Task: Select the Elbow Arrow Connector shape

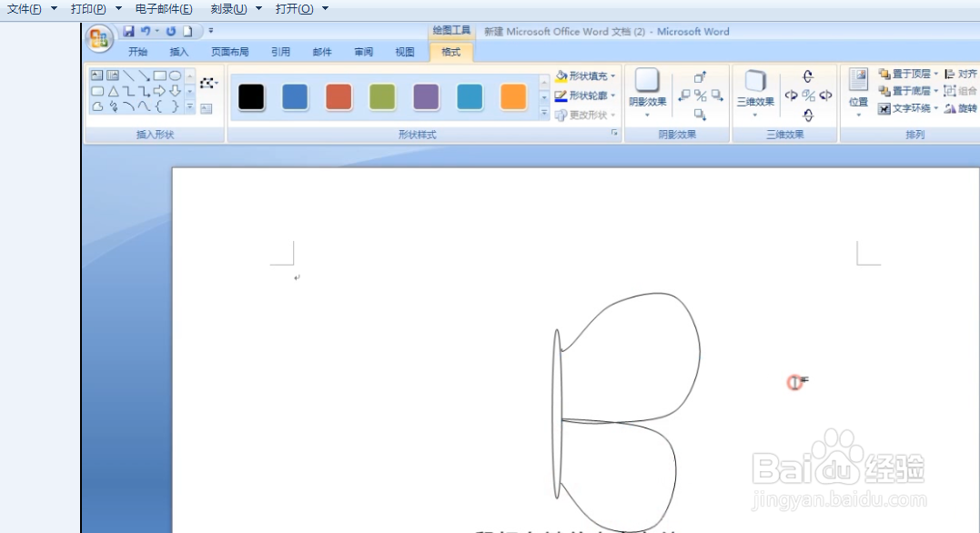Action: click(144, 91)
